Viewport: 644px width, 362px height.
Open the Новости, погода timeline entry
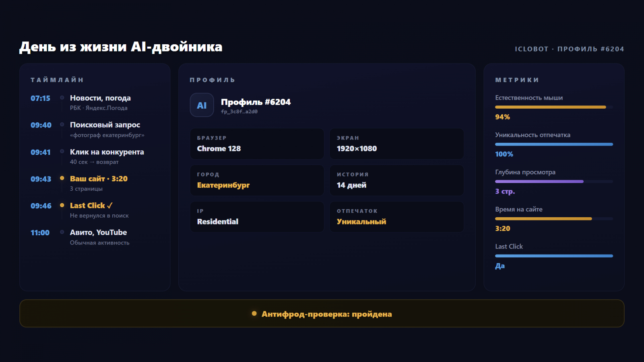coord(100,98)
